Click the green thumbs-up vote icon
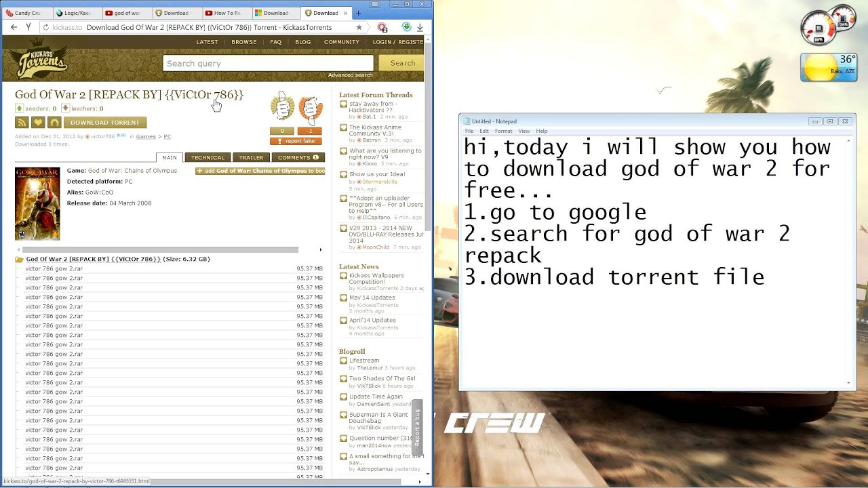The image size is (868, 488). [x=282, y=107]
